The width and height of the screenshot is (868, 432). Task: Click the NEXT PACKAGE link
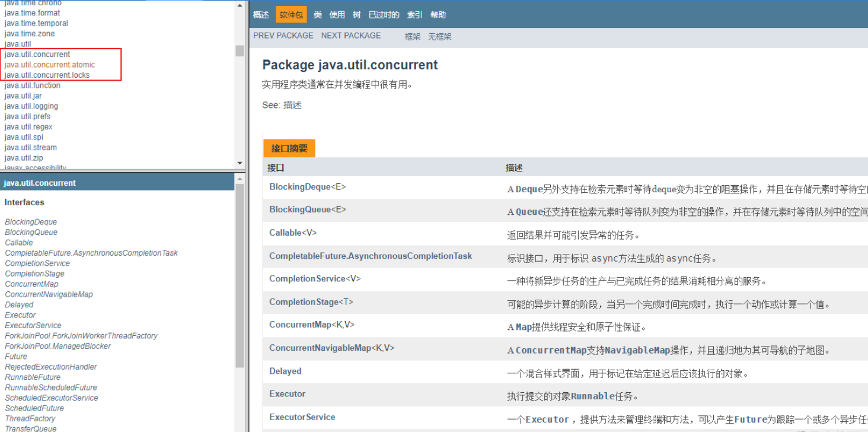[351, 36]
